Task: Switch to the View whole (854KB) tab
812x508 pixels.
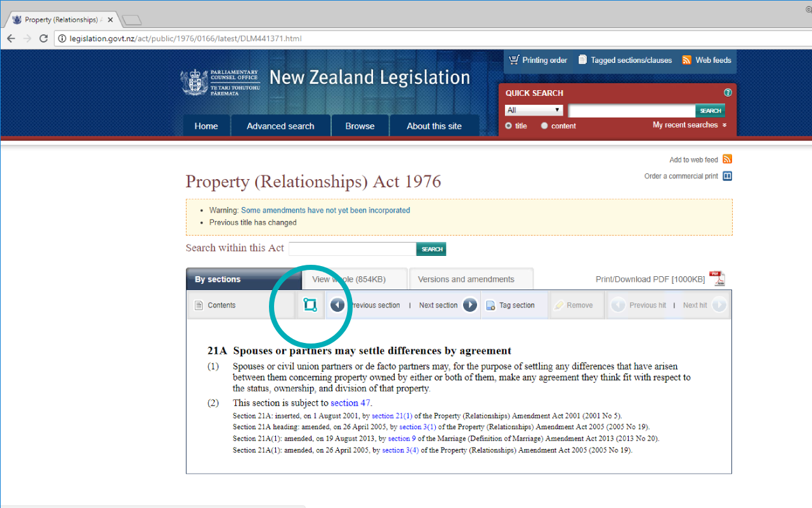Action: [x=354, y=279]
